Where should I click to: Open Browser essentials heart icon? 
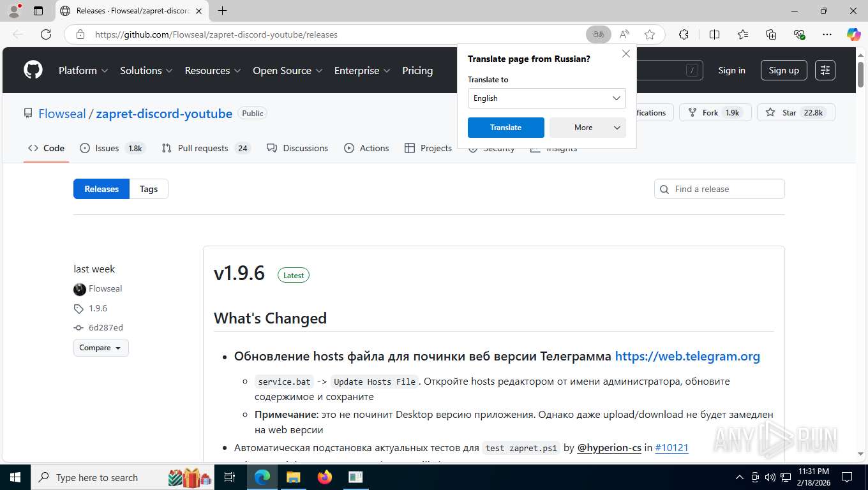[799, 34]
